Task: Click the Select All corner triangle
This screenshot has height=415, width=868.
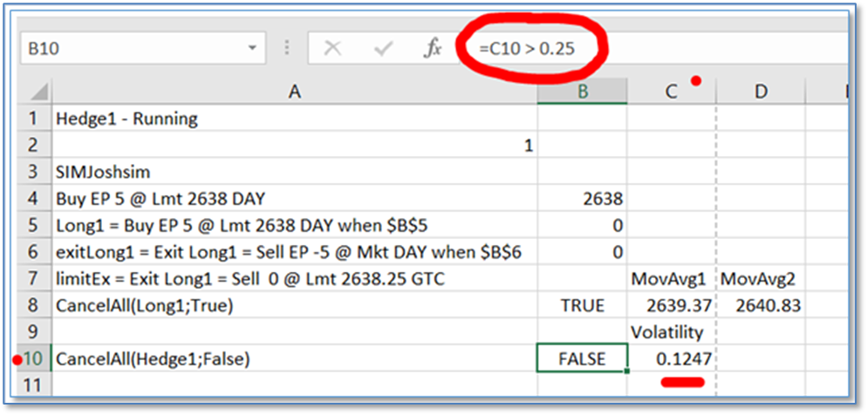Action: pos(38,92)
